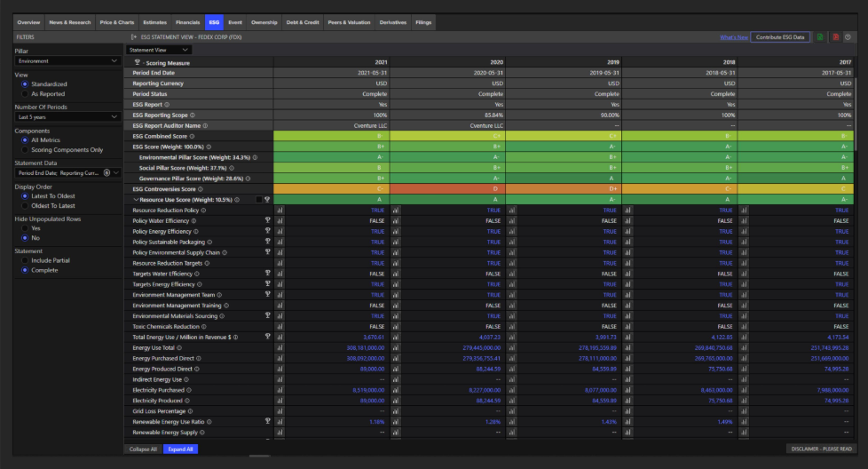Screen dimensions: 868x469
Task: Click chart icon beside Energy Use Total 2021
Action: pyautogui.click(x=280, y=347)
